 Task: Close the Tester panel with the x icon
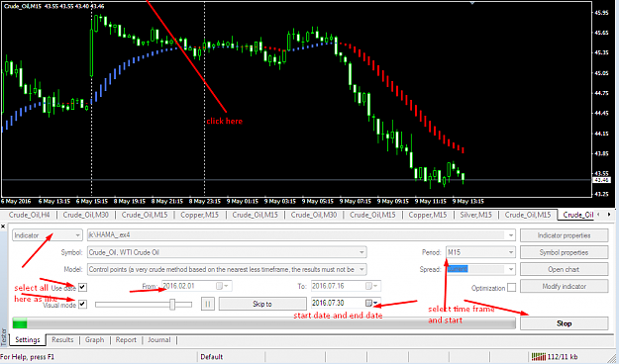[x=3, y=227]
